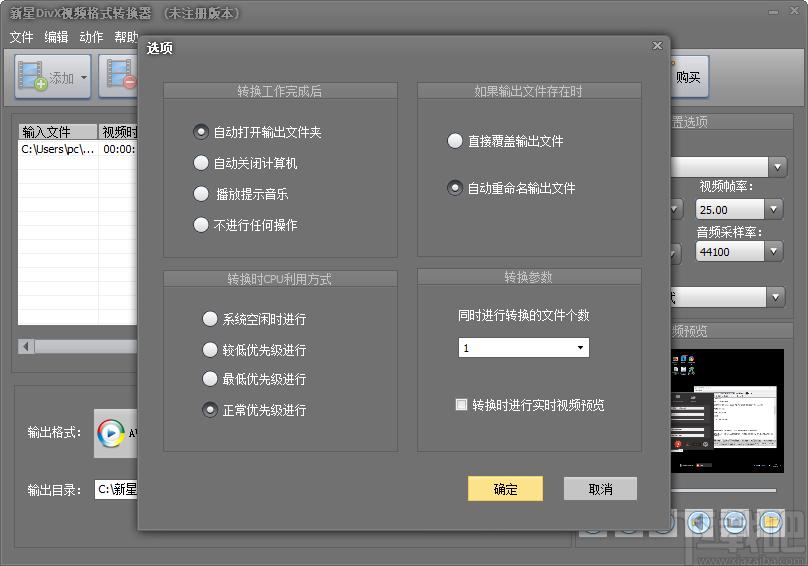The width and height of the screenshot is (808, 566).
Task: Select 较低优先级进行 CPU option
Action: coord(210,349)
